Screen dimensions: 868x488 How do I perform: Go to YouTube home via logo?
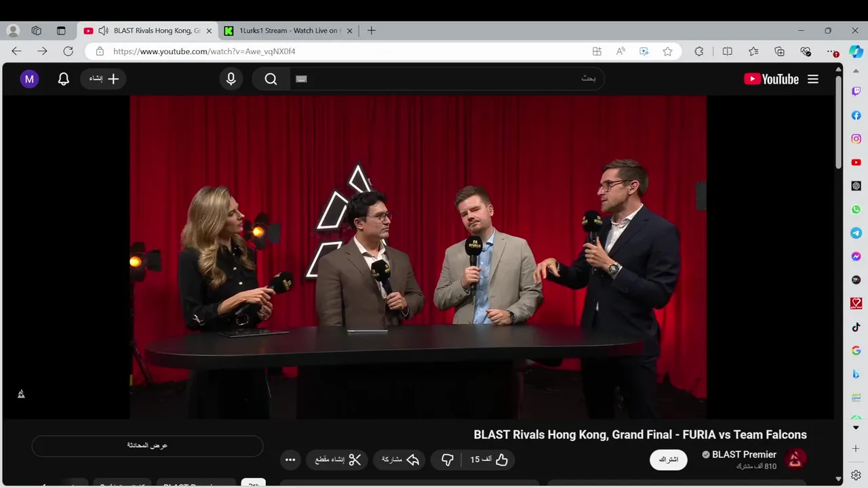point(772,79)
